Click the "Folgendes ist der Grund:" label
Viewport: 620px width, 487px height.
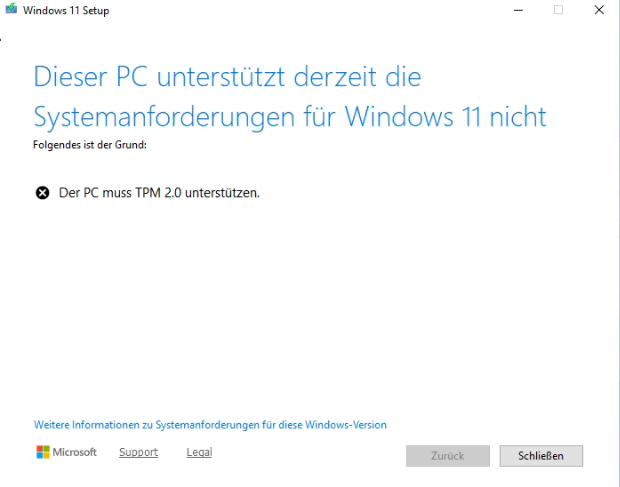[90, 146]
